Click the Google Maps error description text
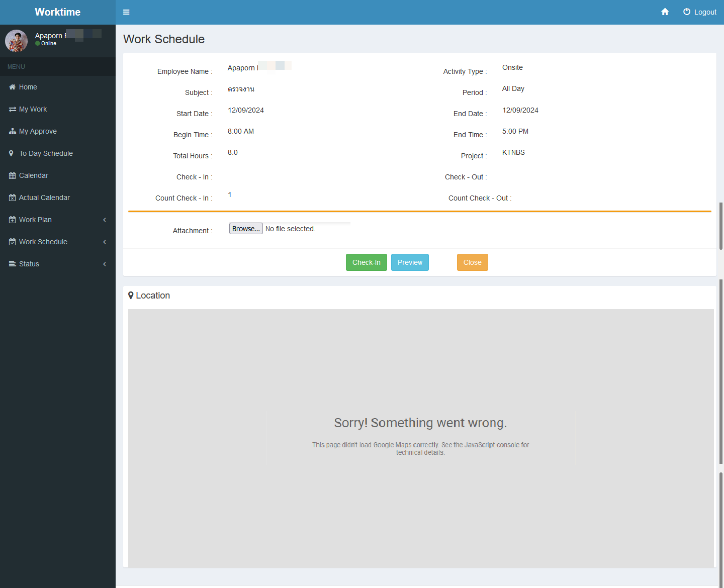 [420, 449]
